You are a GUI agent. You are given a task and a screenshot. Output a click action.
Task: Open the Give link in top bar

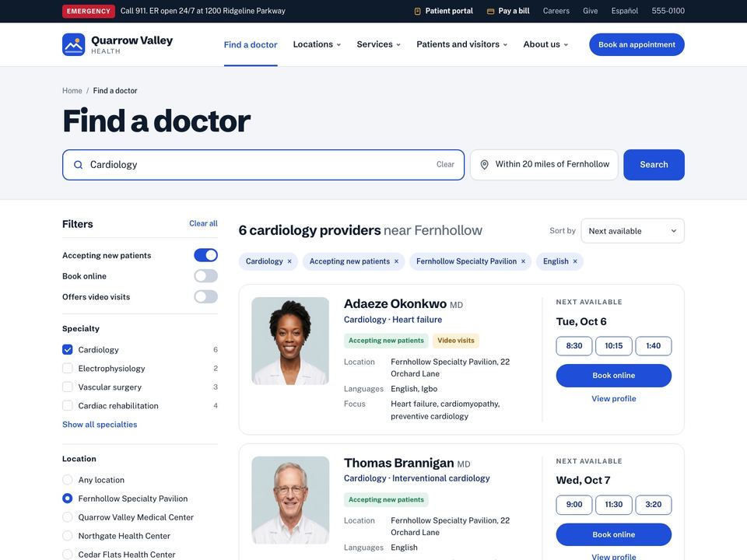click(591, 11)
